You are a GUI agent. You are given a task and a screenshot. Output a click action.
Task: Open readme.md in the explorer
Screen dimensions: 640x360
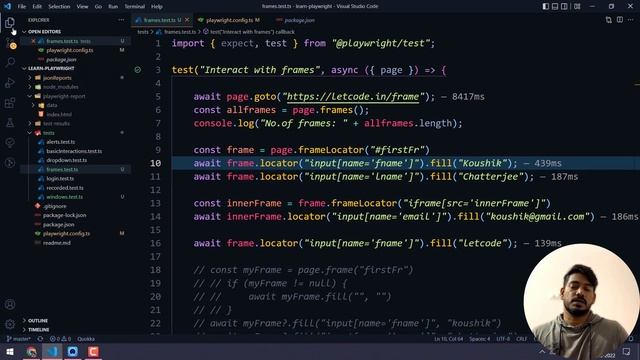[x=57, y=242]
